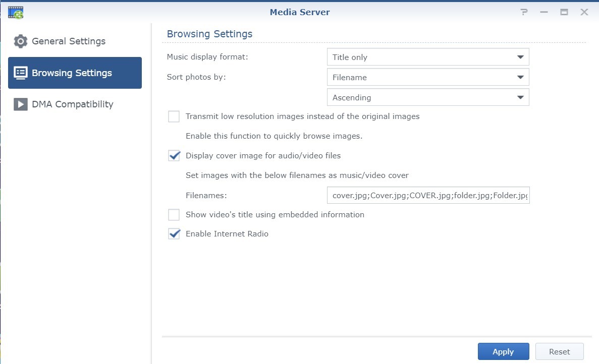Enable transmitting low resolution images
Screen dimensions: 599x364
click(174, 116)
